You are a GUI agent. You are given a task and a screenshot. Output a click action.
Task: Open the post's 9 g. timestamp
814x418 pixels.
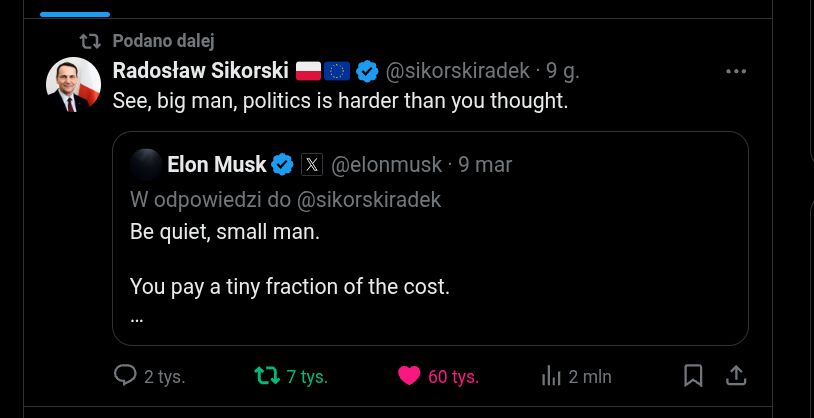(x=562, y=71)
